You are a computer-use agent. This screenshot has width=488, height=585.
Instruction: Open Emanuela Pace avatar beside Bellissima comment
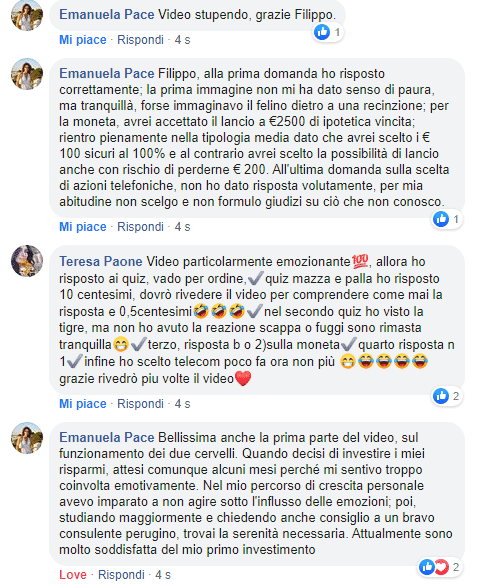tap(27, 438)
